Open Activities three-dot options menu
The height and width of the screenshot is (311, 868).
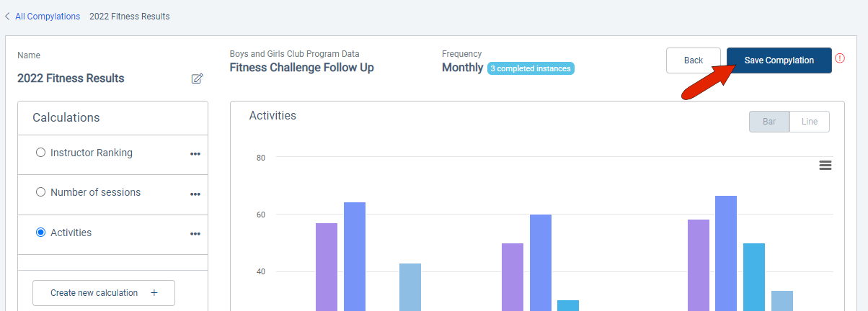(x=195, y=234)
